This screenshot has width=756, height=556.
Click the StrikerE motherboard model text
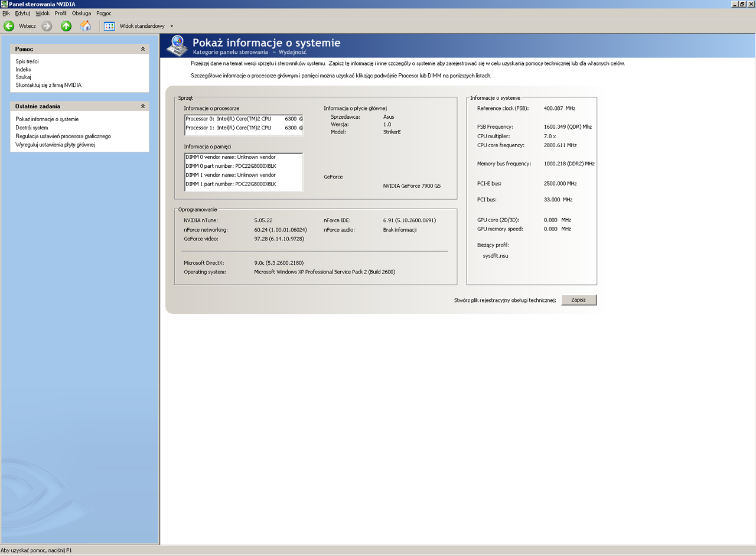pyautogui.click(x=392, y=132)
